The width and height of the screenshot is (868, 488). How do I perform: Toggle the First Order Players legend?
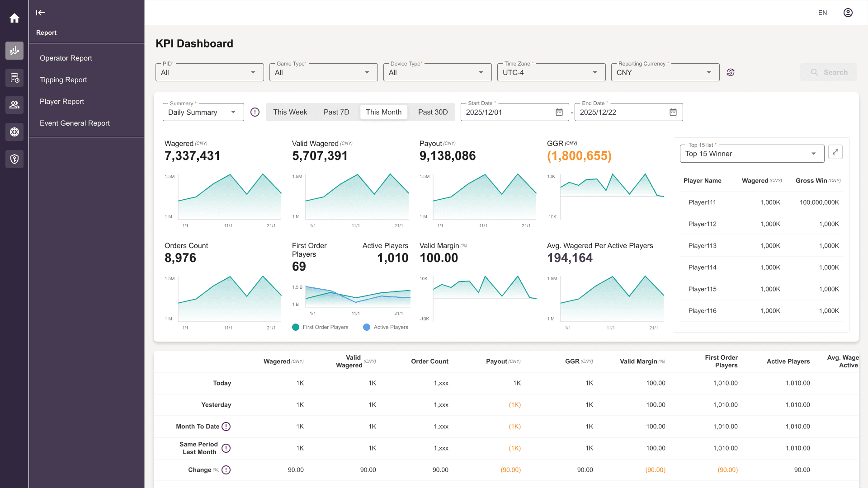[x=321, y=327]
